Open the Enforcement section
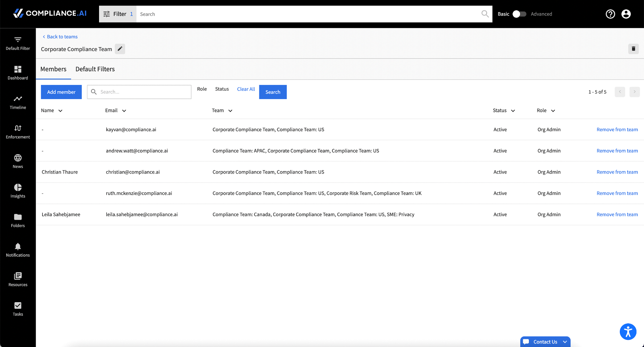Screen dimensions: 644x347 18,131
